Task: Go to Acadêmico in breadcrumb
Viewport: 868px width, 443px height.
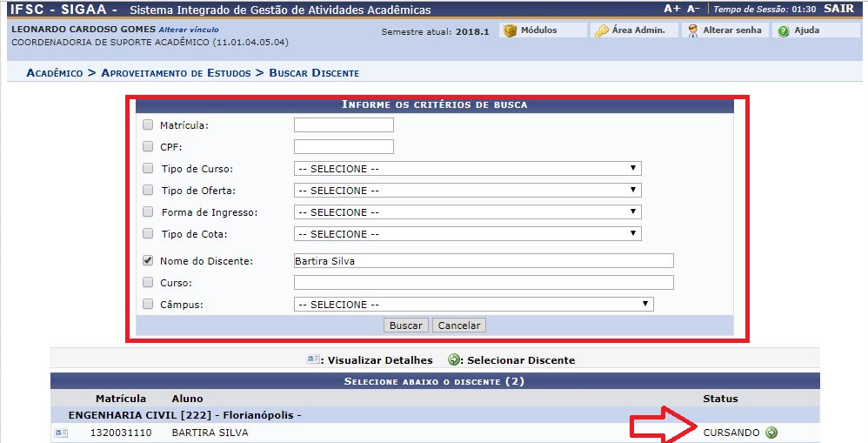Action: [55, 73]
